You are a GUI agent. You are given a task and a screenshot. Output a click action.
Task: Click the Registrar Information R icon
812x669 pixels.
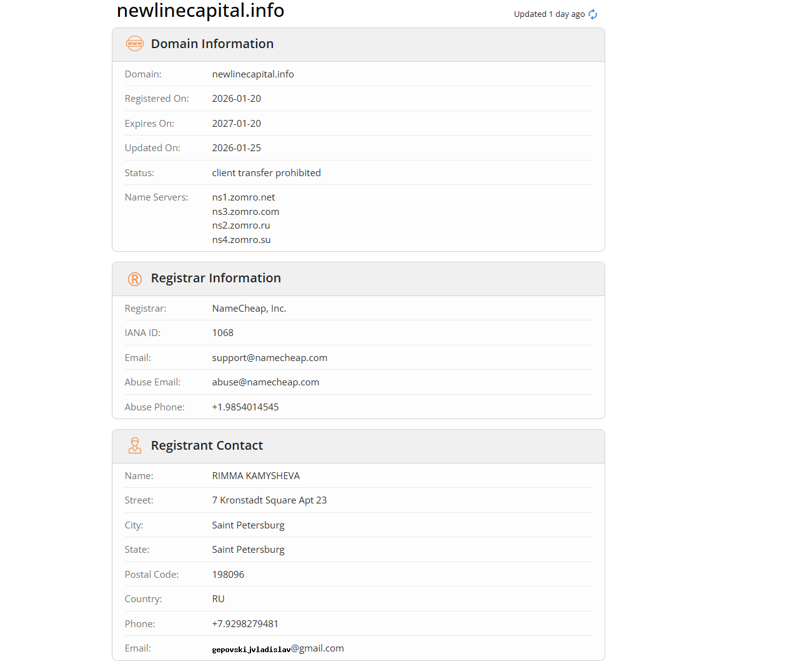click(x=135, y=279)
